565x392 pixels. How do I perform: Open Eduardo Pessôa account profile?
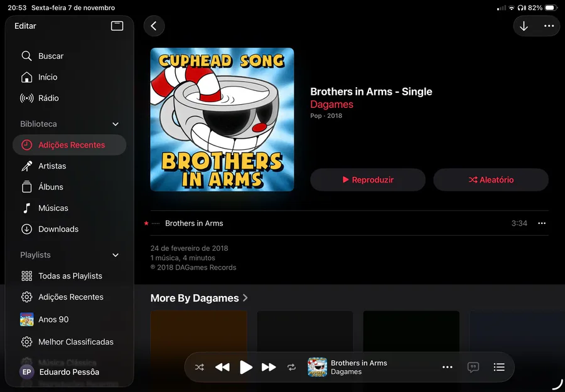click(x=60, y=372)
